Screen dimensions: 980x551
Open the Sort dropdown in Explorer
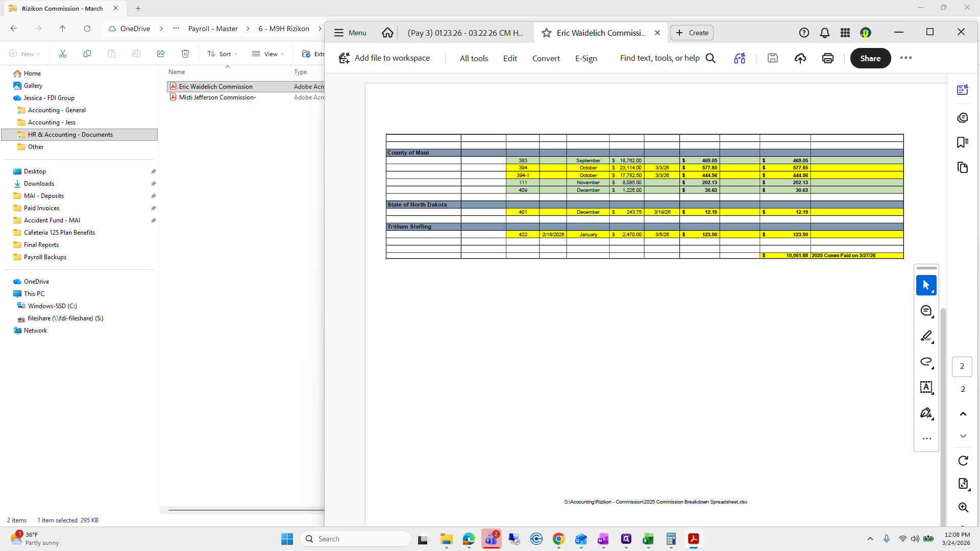[223, 54]
